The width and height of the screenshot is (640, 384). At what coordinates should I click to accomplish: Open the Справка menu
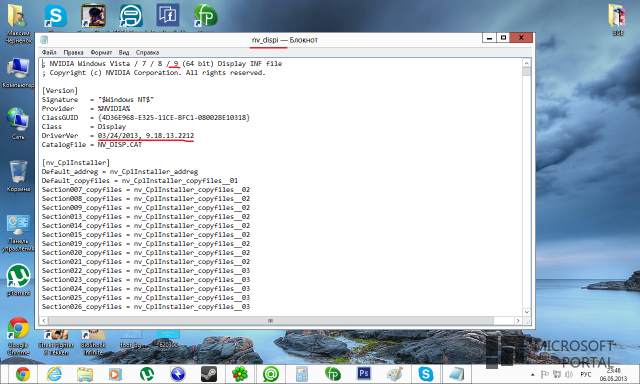(147, 52)
